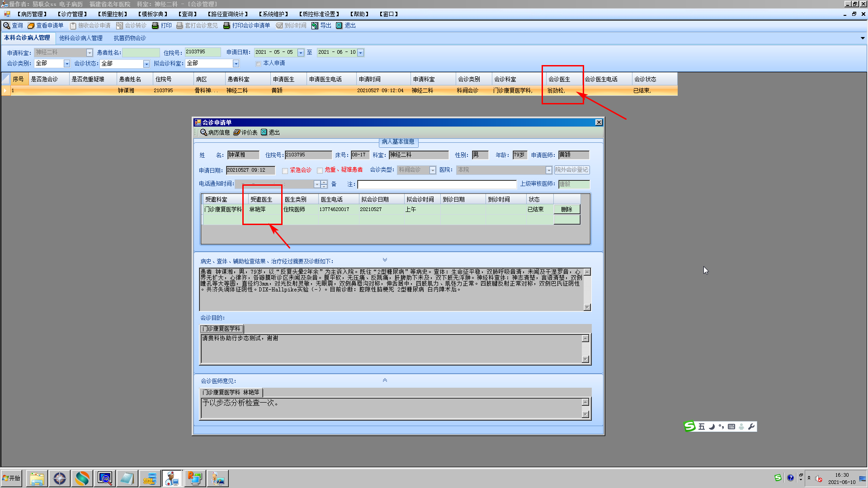Tick the 紧急会诊 checkbox
This screenshot has width=868, height=488.
click(x=285, y=171)
